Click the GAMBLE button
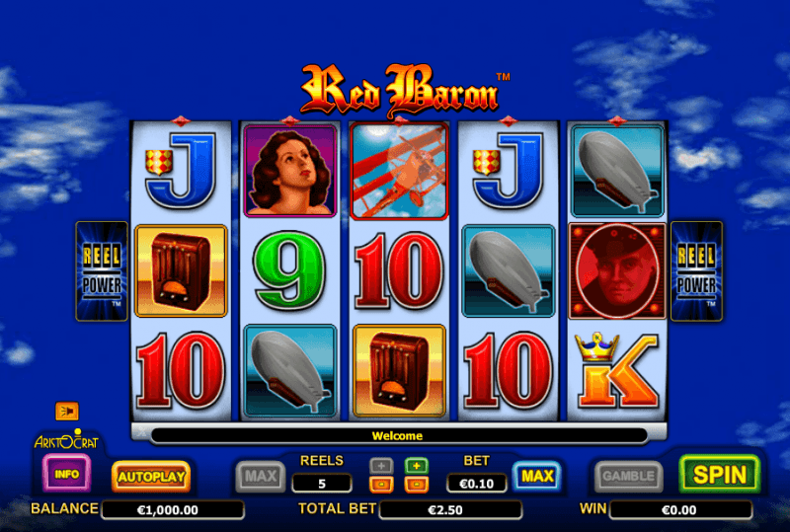 tap(628, 476)
